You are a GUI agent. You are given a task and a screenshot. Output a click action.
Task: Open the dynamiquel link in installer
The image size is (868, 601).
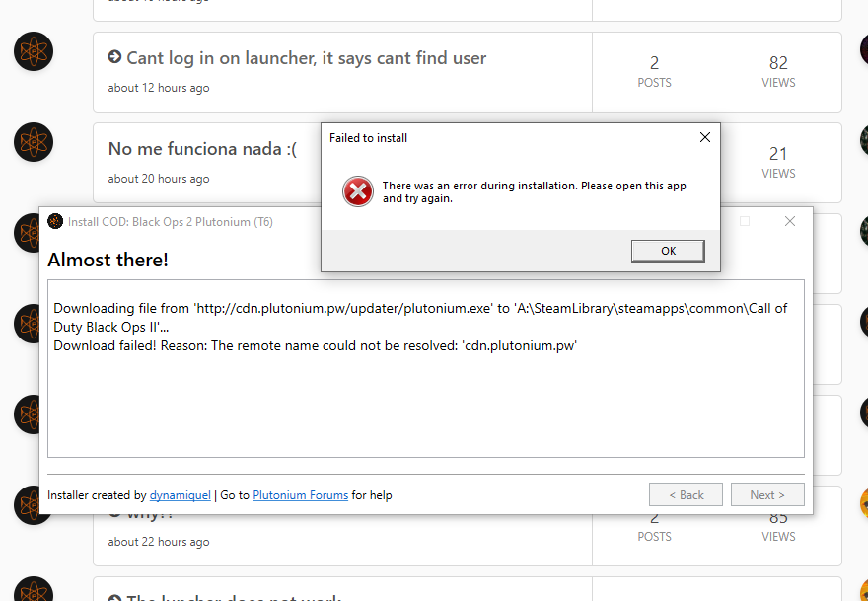tap(180, 495)
